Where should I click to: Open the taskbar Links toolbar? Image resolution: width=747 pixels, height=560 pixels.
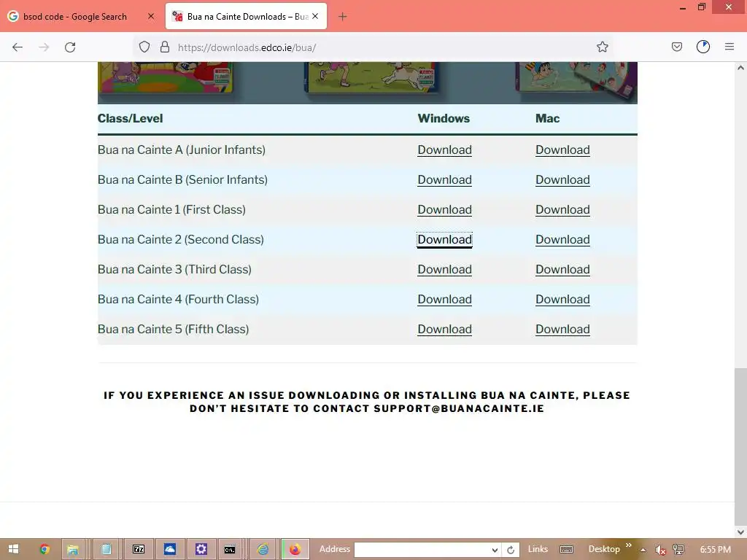click(538, 549)
